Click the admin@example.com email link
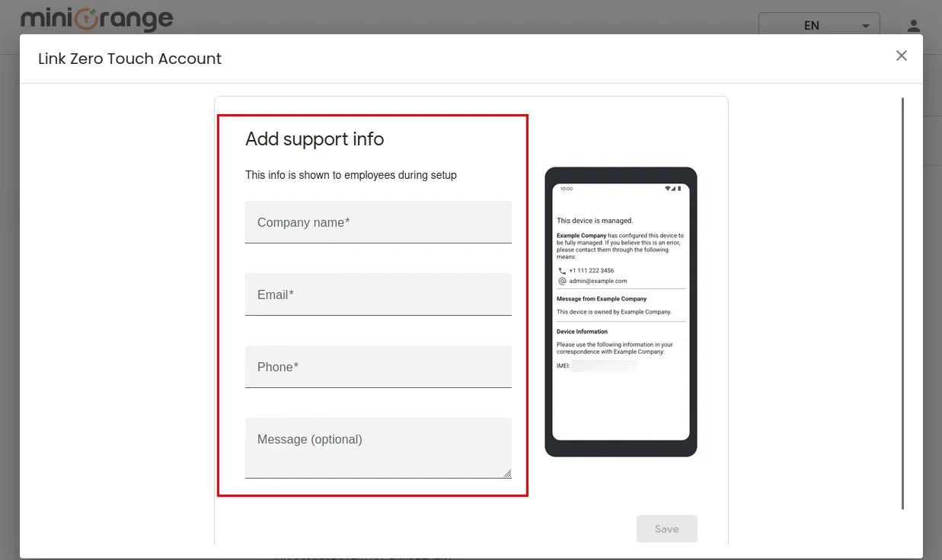The width and height of the screenshot is (942, 560). click(599, 281)
